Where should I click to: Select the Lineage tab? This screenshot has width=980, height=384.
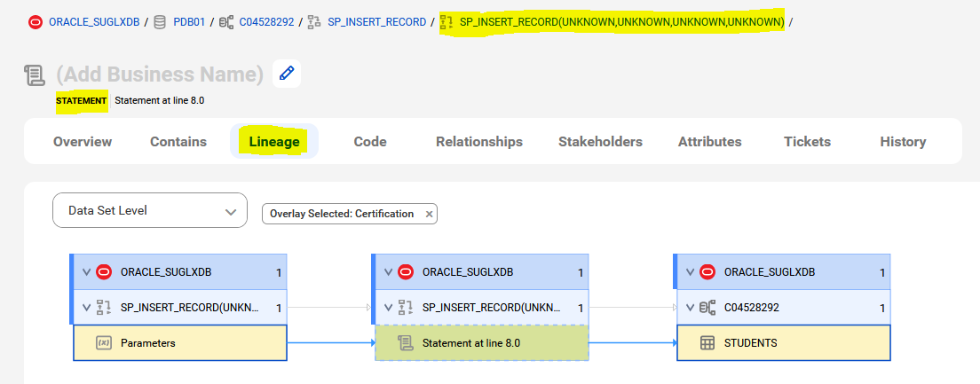click(274, 142)
